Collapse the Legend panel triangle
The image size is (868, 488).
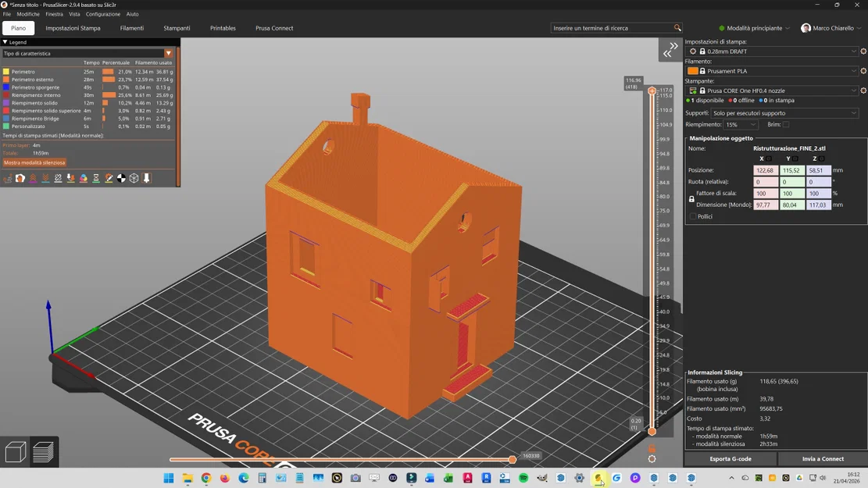pos(5,42)
